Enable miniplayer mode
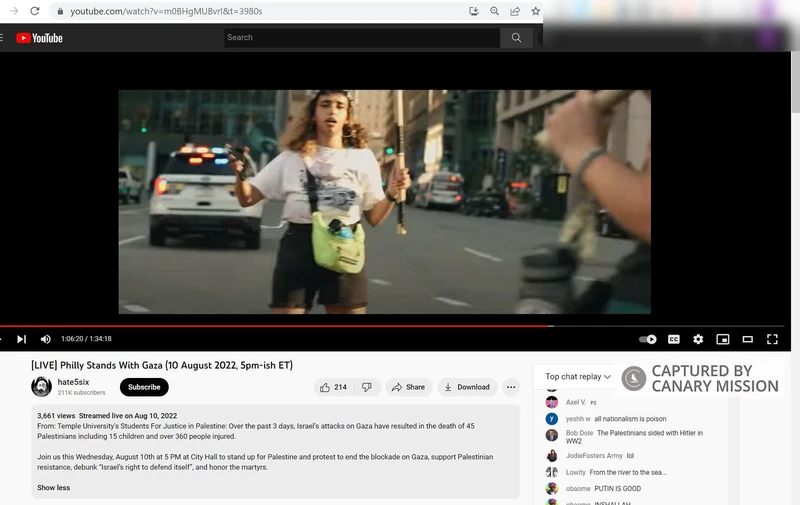 (723, 339)
